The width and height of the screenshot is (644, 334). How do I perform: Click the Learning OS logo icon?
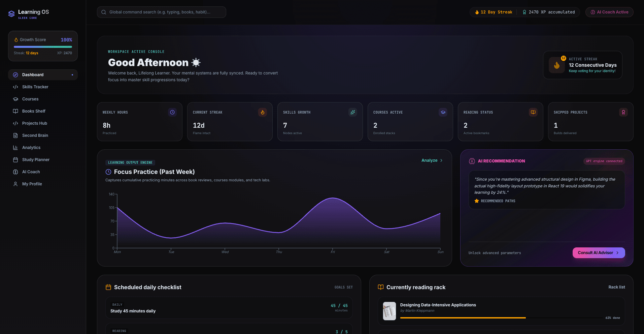11,14
